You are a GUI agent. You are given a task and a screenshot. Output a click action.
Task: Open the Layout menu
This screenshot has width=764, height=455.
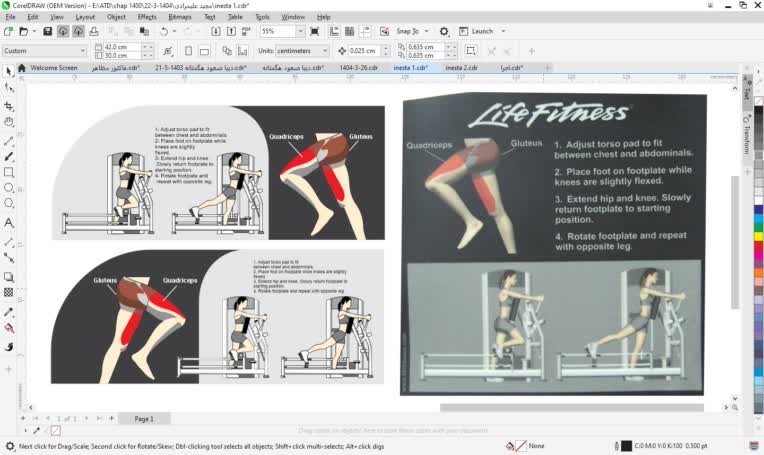85,17
